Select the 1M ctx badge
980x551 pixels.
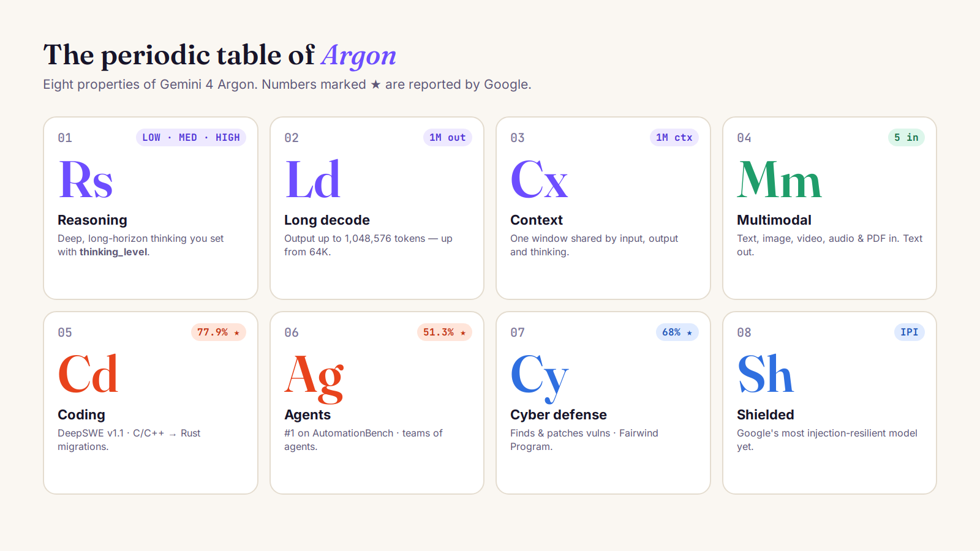(674, 138)
